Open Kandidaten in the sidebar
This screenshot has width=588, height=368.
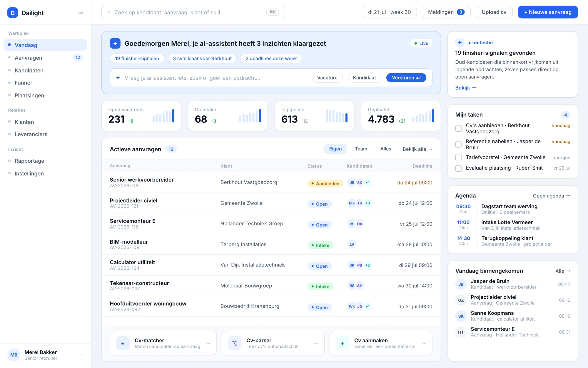tap(46, 70)
